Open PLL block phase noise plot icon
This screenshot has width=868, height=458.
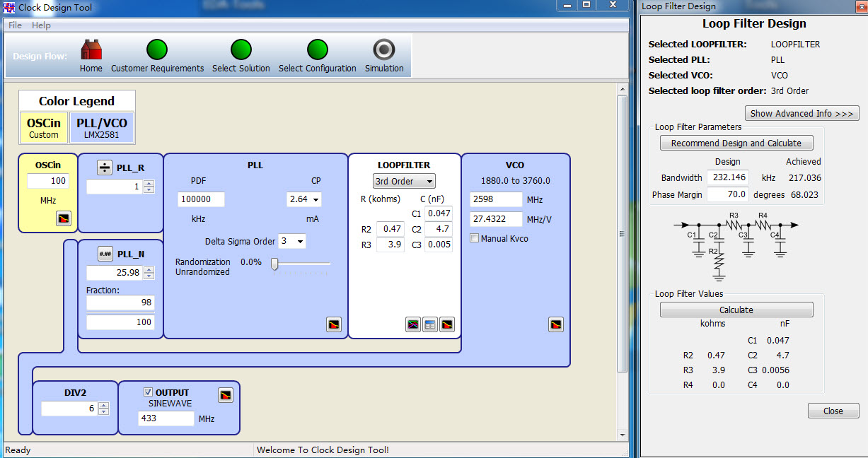(334, 324)
